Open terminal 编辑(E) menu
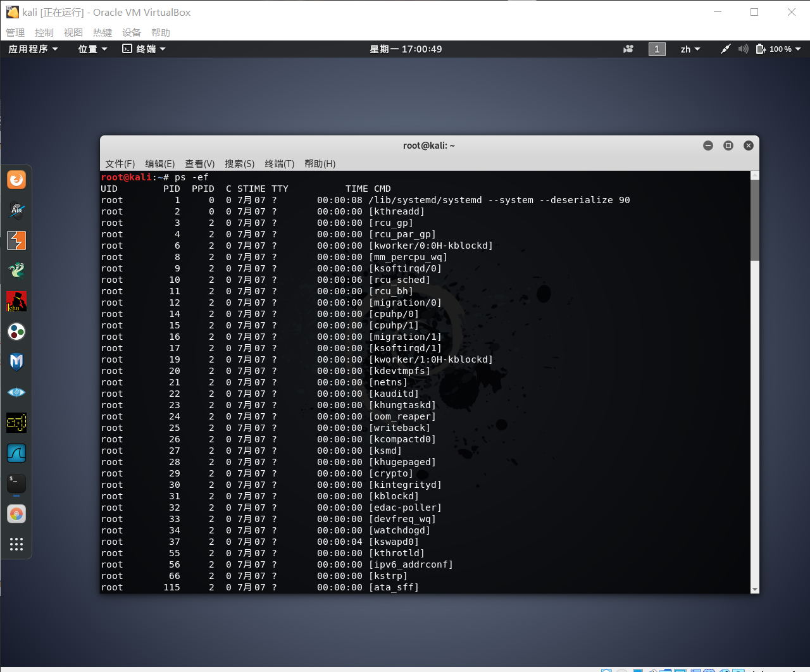This screenshot has width=810, height=672. (x=160, y=163)
